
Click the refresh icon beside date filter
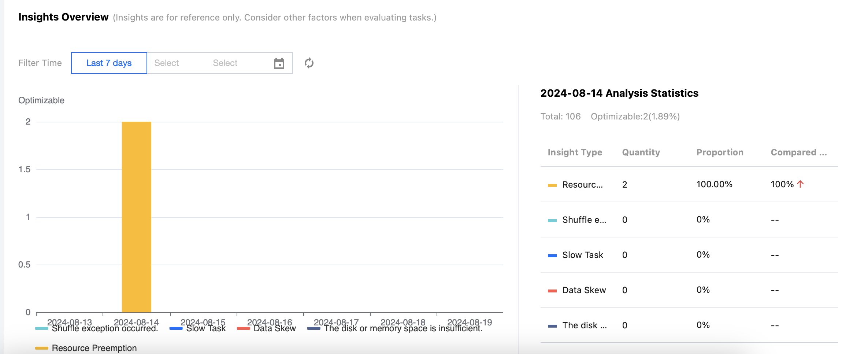(309, 63)
